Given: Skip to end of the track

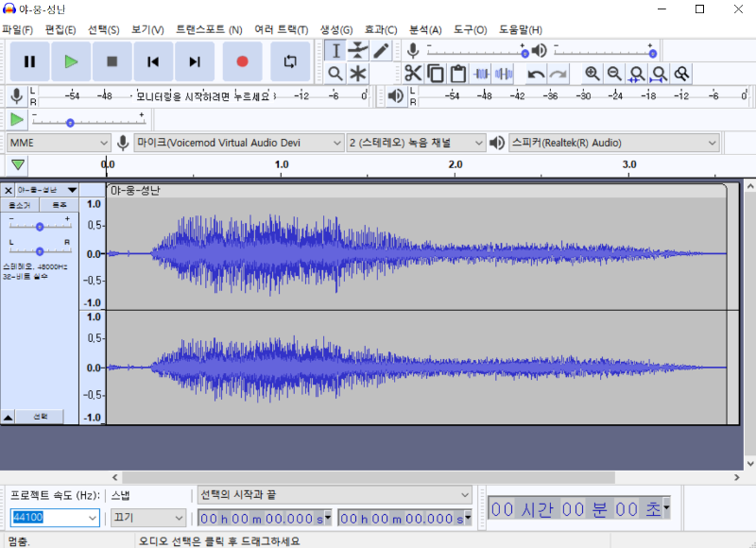Looking at the screenshot, I should 195,61.
